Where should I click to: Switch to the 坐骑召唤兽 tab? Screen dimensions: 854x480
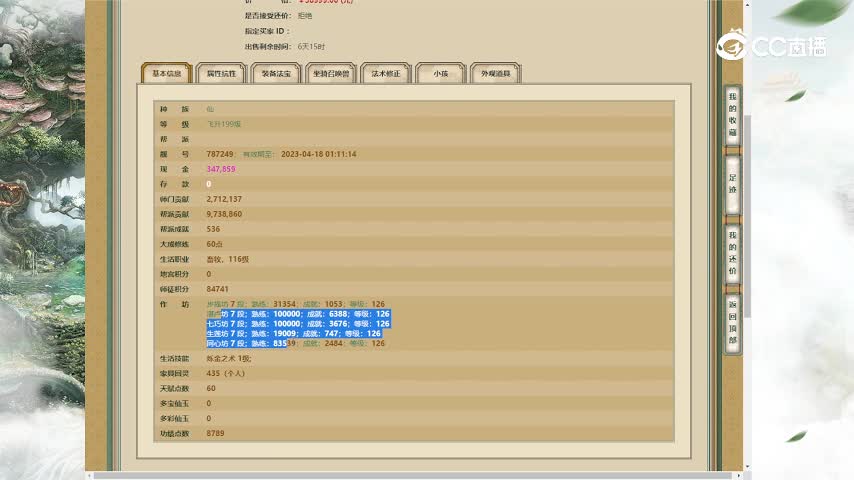point(330,74)
